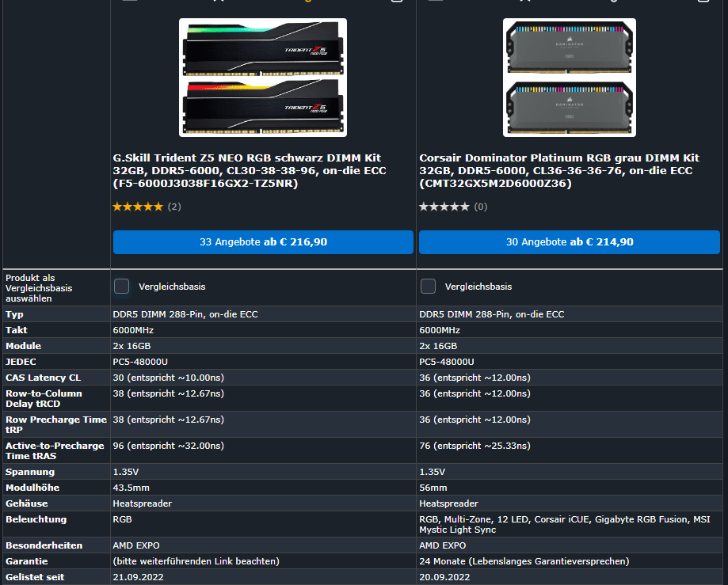The height and width of the screenshot is (585, 728).
Task: Select G.Skill Modulhöhe value '43.5mm'
Action: pyautogui.click(x=131, y=488)
